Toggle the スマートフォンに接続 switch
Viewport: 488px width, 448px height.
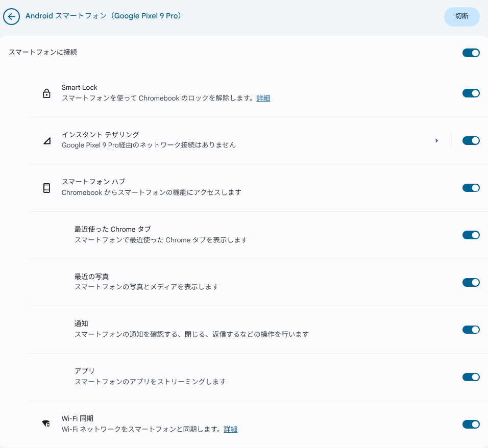tap(471, 53)
